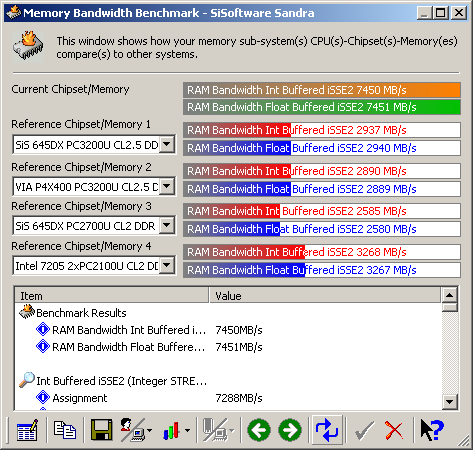Click the Item column header
Screen dimensions: 473x450
point(112,296)
